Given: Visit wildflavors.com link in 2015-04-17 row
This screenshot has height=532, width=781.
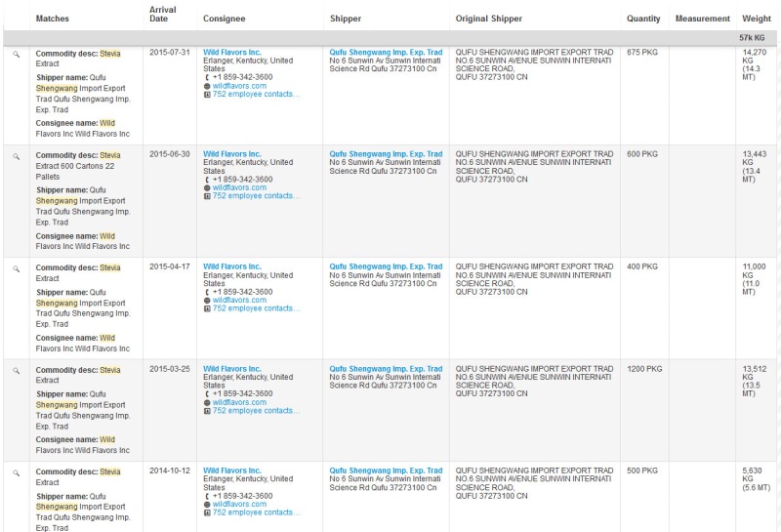Looking at the screenshot, I should tap(239, 300).
